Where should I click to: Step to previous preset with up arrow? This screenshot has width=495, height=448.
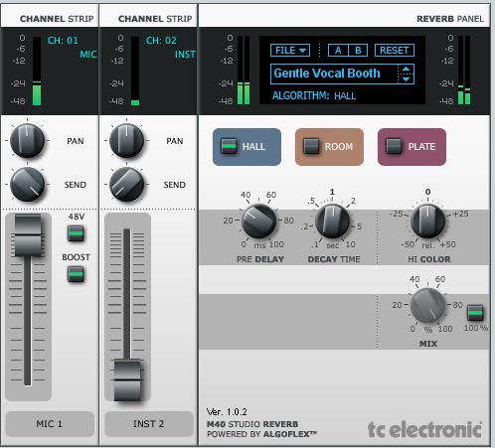click(x=406, y=69)
